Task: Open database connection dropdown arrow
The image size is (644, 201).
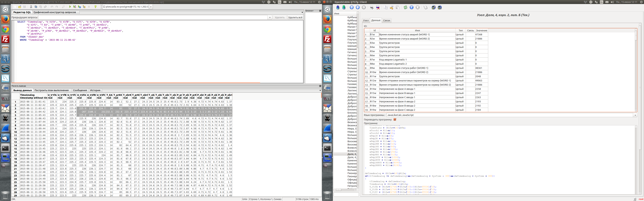Action: tap(151, 7)
